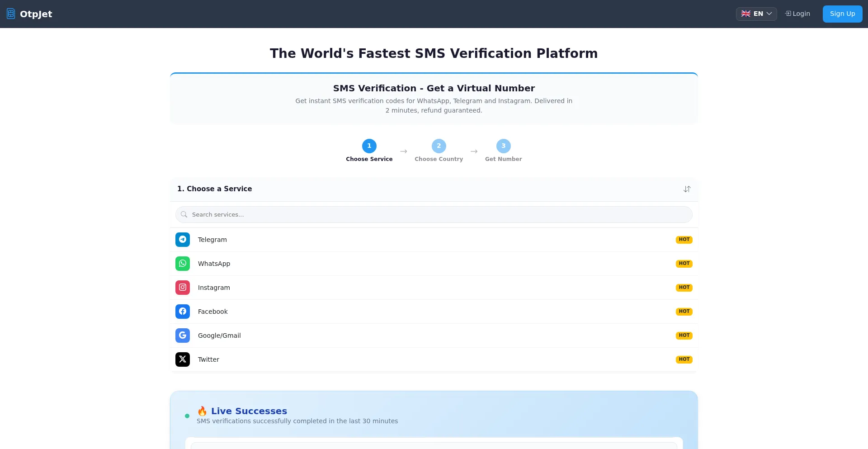The image size is (868, 449).
Task: Click 'SMS Verification - Get a Virtual Number' heading
Action: (434, 88)
